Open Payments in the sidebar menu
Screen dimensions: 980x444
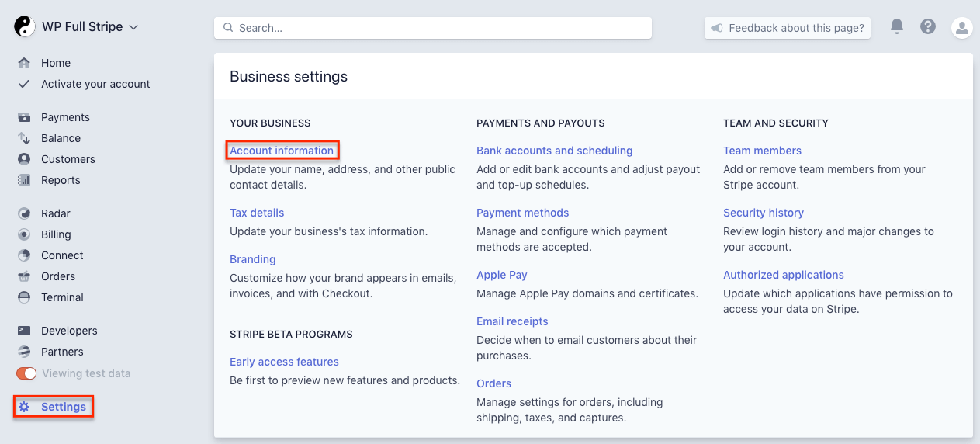click(x=65, y=117)
